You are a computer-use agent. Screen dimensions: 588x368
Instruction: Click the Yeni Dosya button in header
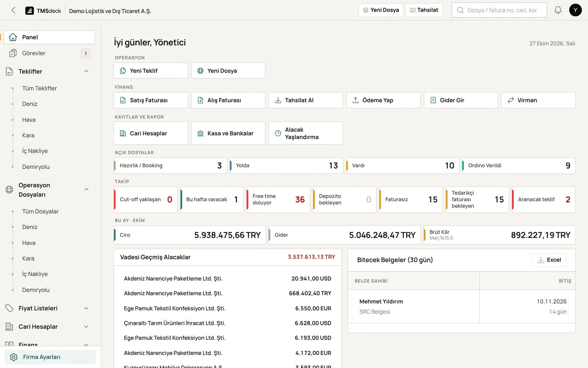(381, 10)
